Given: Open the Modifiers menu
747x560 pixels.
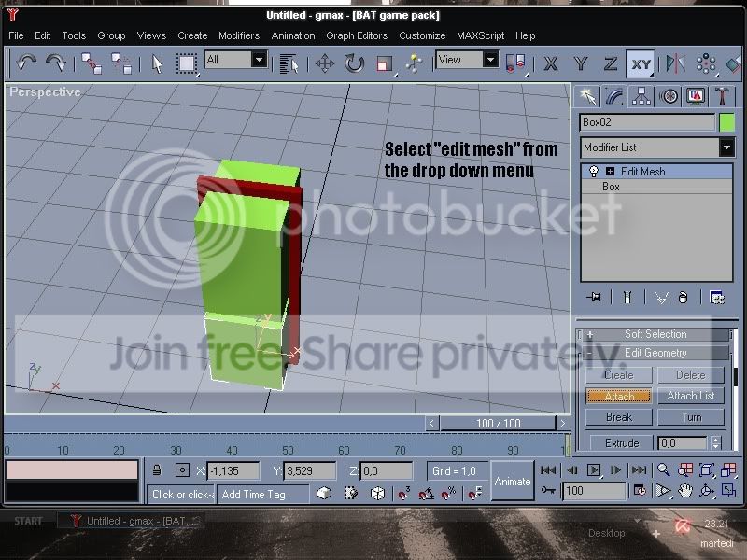Looking at the screenshot, I should click(x=239, y=35).
